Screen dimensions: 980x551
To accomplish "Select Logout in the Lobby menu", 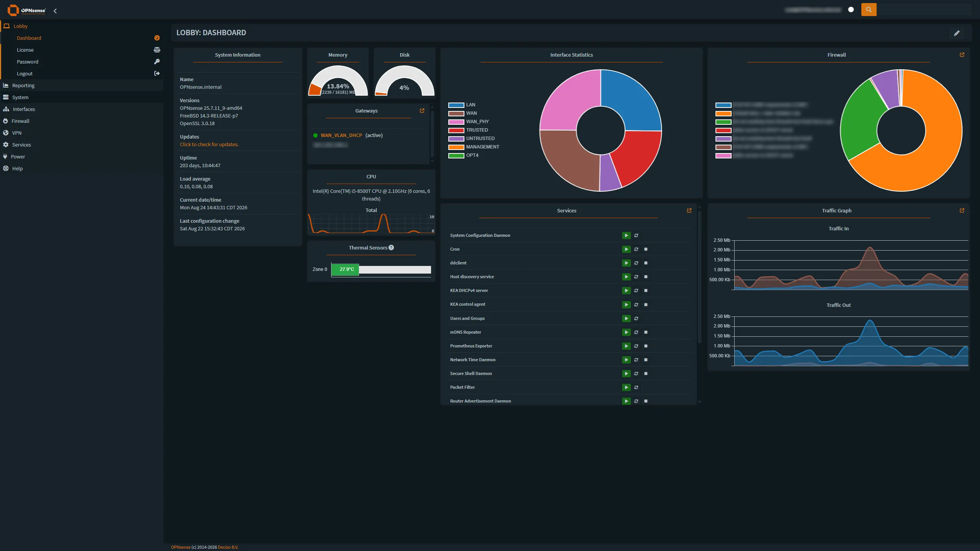I will (82, 73).
